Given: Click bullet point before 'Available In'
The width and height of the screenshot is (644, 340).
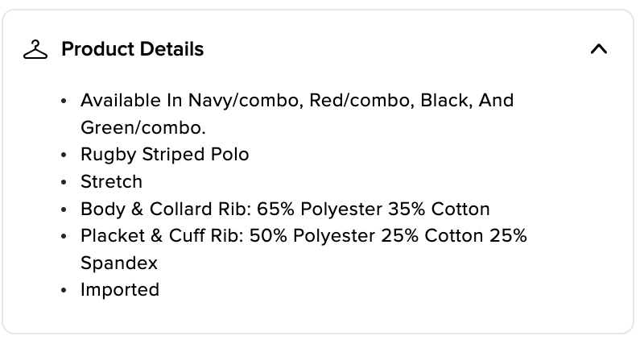Looking at the screenshot, I should [x=64, y=102].
